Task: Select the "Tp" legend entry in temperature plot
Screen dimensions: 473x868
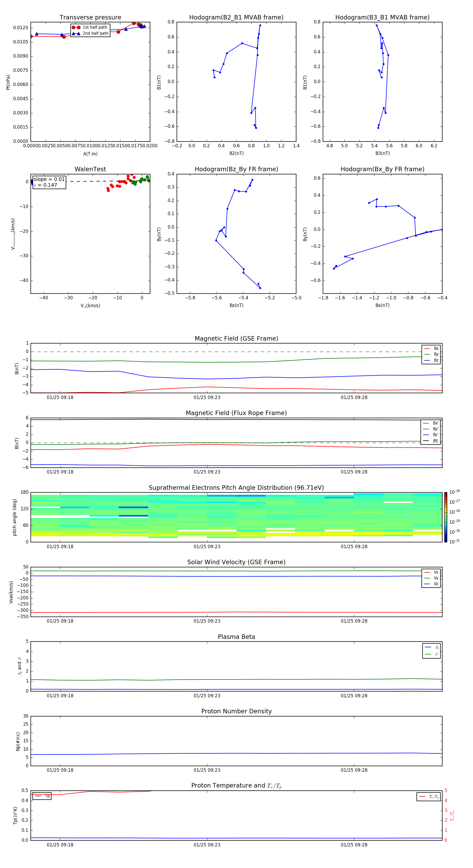Action: pos(42,796)
